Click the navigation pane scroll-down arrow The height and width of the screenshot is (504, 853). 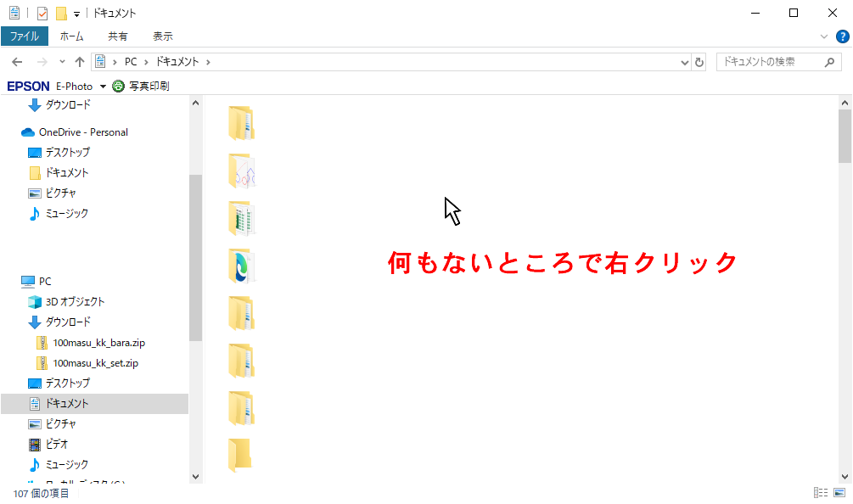coord(196,477)
